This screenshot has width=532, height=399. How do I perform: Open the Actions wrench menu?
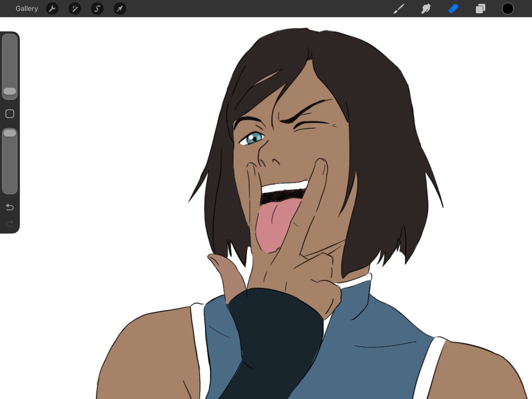click(x=52, y=8)
